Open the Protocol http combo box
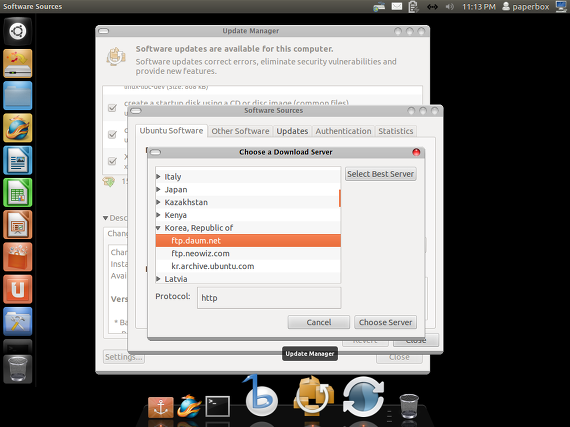The width and height of the screenshot is (570, 427). [269, 298]
